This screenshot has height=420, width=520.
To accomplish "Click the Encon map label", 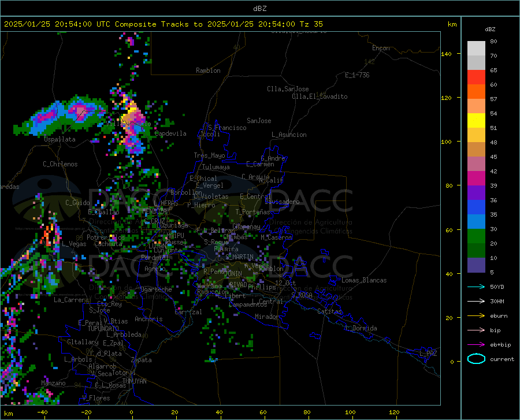I will click(x=381, y=48).
